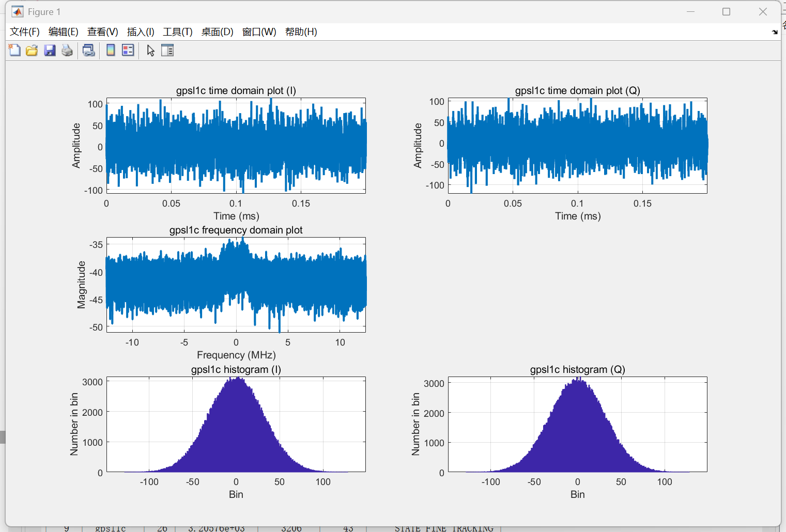Image resolution: width=786 pixels, height=532 pixels.
Task: Click the New Figure toolbar icon
Action: pyautogui.click(x=14, y=50)
